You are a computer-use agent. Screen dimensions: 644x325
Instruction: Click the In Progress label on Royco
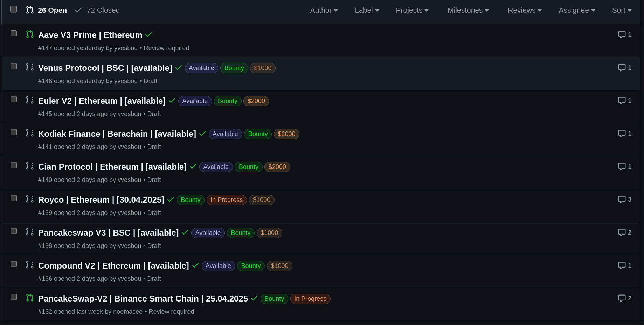pos(227,200)
